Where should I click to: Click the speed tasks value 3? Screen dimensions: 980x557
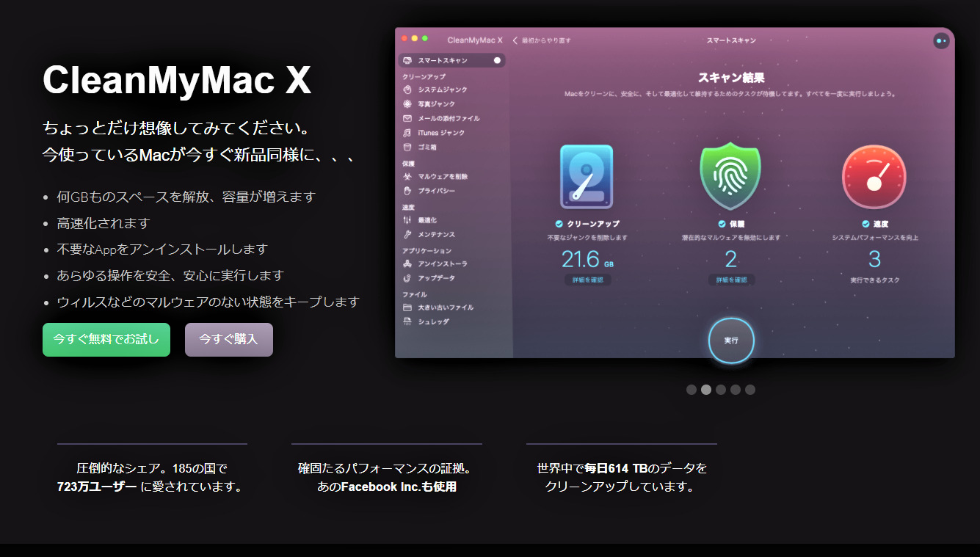pyautogui.click(x=874, y=259)
